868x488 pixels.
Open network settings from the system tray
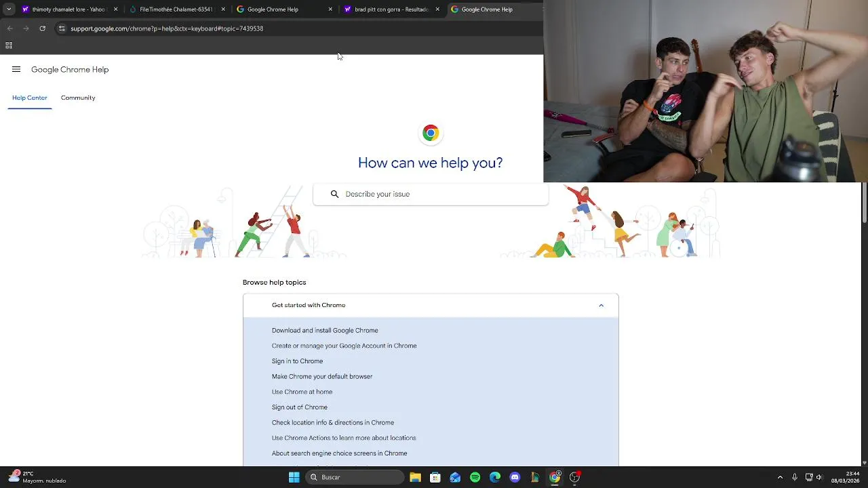pos(809,477)
